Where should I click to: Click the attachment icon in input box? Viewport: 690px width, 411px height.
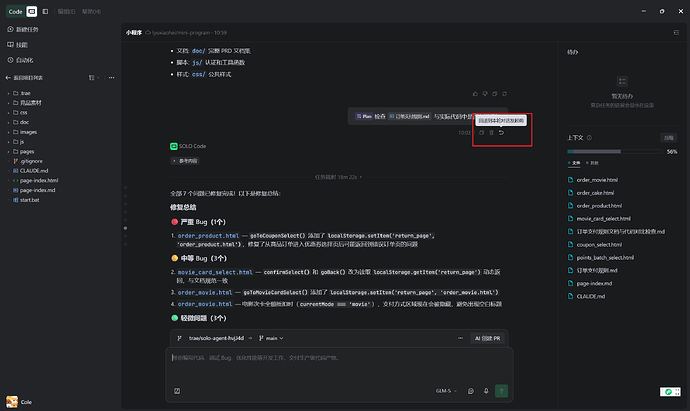click(177, 391)
